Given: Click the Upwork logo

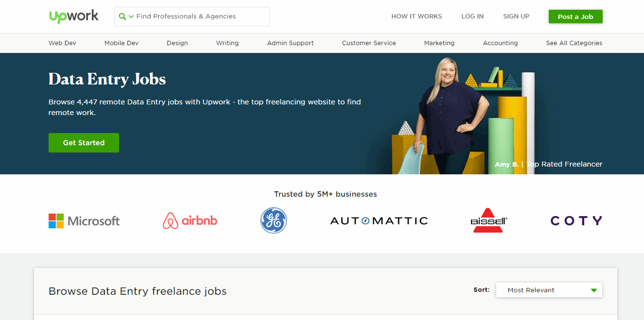Looking at the screenshot, I should point(73,16).
